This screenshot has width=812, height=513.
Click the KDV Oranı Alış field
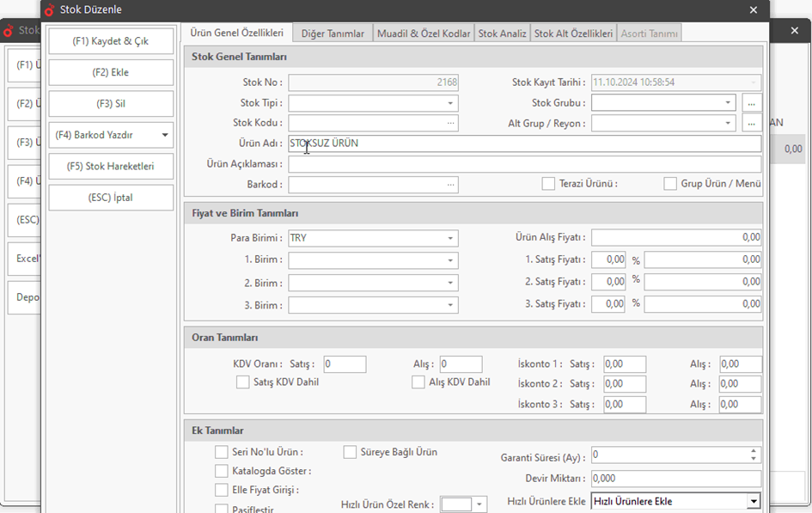(461, 364)
